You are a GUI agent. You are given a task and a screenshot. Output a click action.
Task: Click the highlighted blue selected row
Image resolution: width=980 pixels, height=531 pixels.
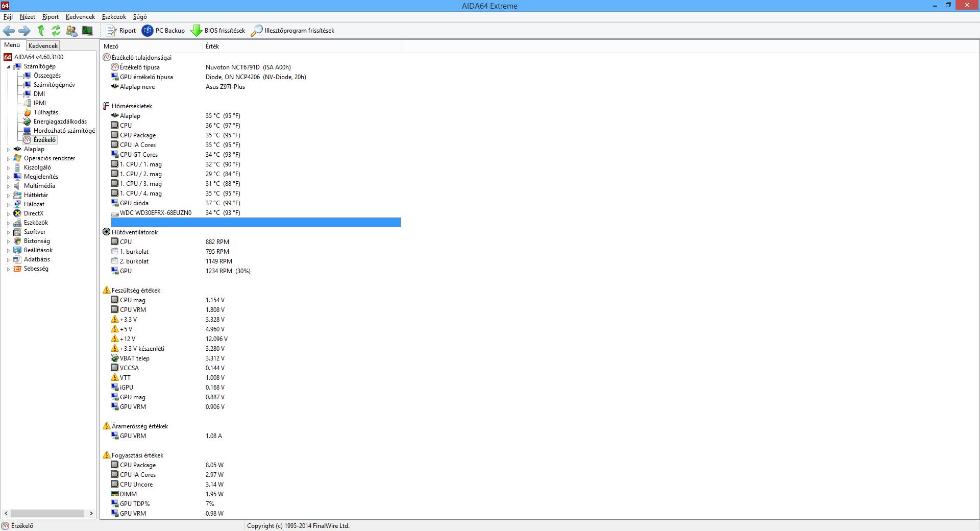[256, 223]
